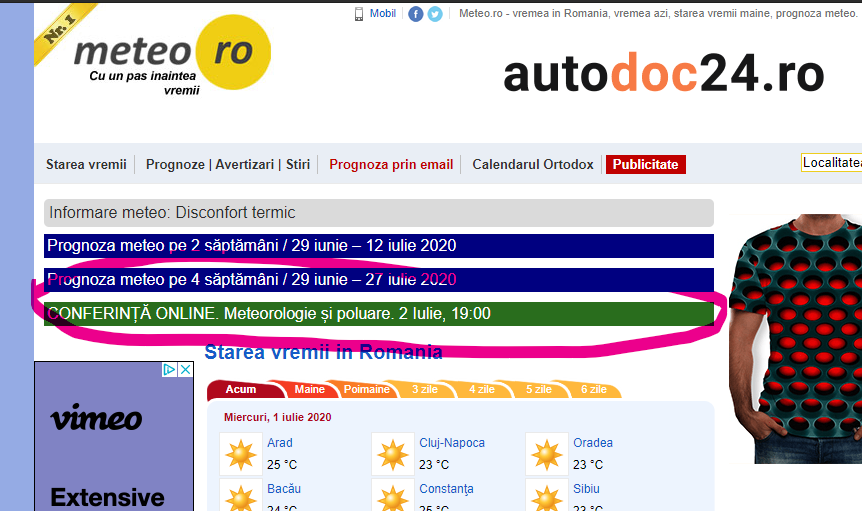Open the 2 săptămâni forecast banner
The image size is (862, 511).
tap(379, 246)
